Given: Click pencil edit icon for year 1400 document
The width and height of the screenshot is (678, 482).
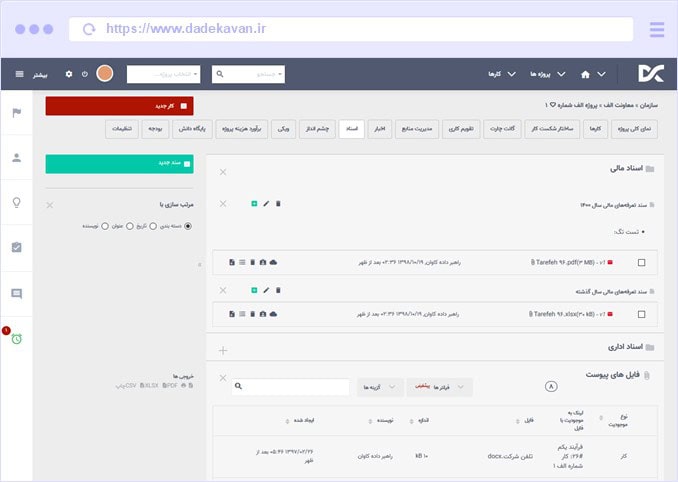Looking at the screenshot, I should (266, 204).
